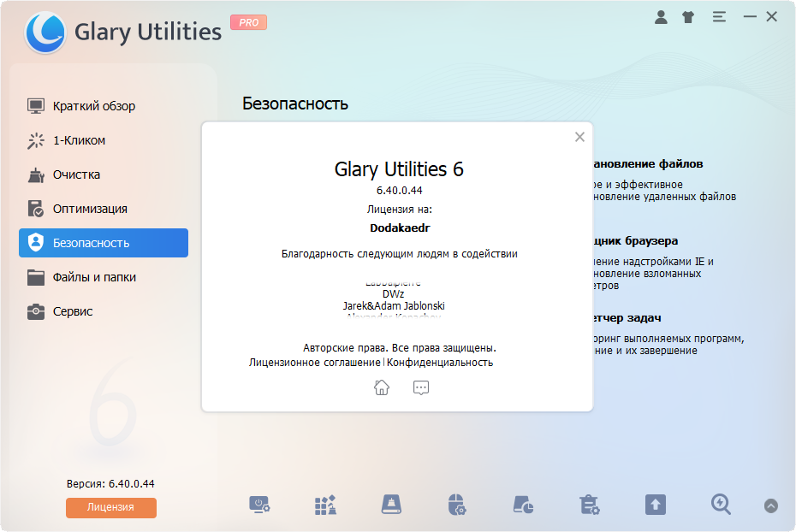The image size is (796, 532).
Task: Open the user account profile icon
Action: click(661, 16)
